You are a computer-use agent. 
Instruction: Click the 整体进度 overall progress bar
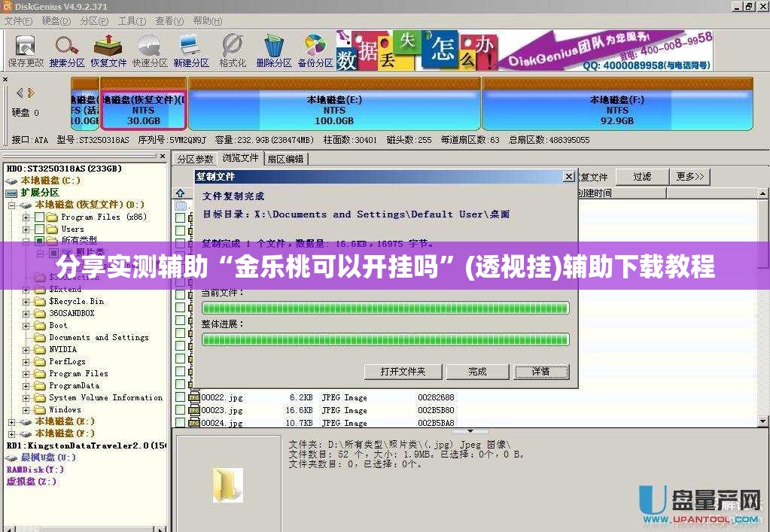(385, 339)
